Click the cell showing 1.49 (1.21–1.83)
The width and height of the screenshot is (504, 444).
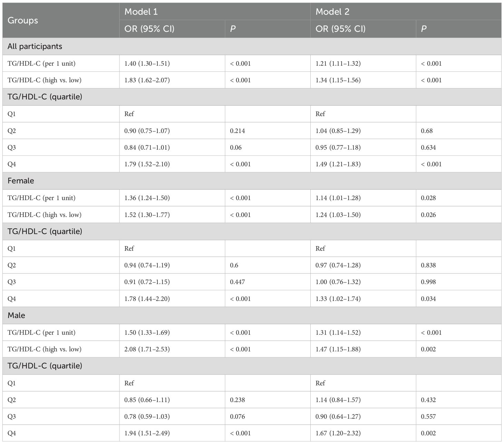coord(338,164)
